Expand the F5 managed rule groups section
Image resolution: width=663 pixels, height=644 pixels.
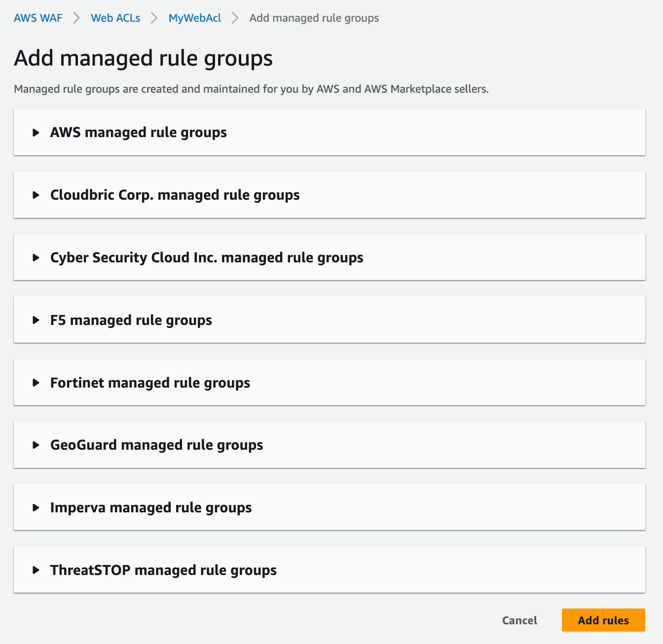tap(131, 320)
